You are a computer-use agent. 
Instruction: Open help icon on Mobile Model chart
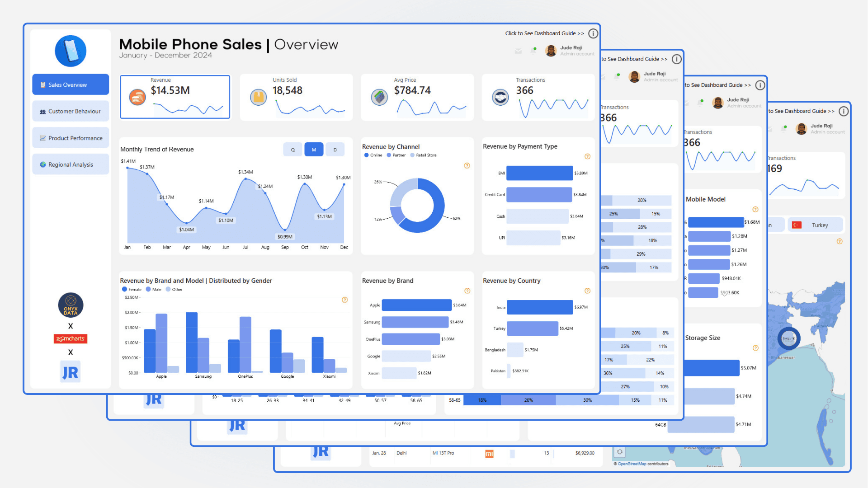[x=755, y=209]
